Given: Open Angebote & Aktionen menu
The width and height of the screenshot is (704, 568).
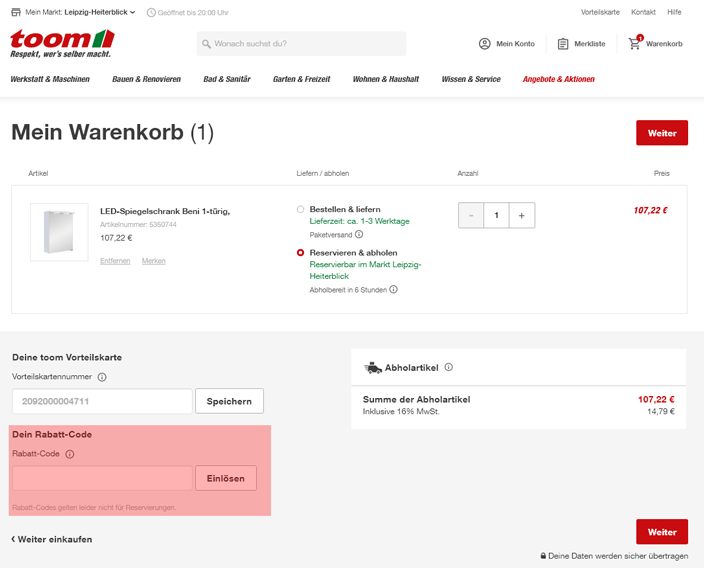Looking at the screenshot, I should point(559,79).
